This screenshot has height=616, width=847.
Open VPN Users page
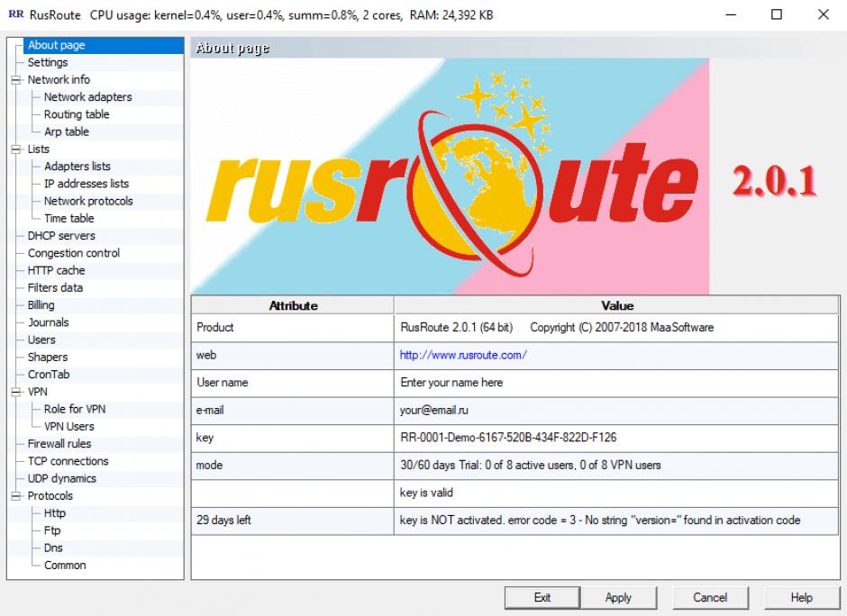tap(68, 427)
